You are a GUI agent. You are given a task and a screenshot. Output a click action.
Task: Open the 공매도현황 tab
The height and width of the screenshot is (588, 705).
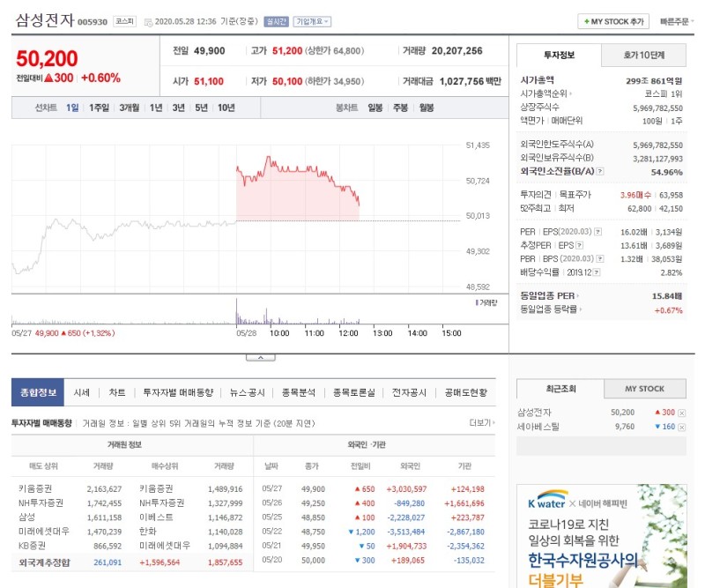pos(466,393)
